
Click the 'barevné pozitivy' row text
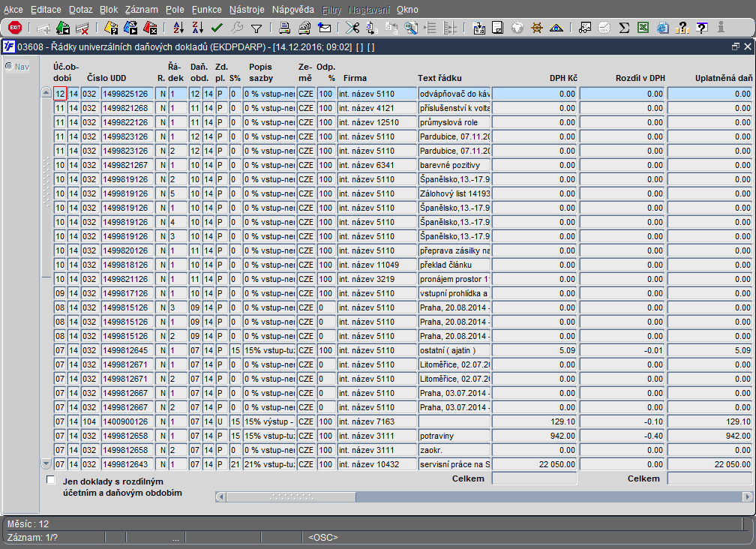coord(454,165)
